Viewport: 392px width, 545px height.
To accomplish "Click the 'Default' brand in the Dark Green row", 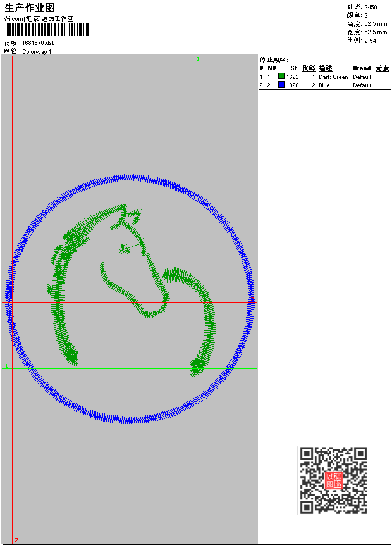I will (x=362, y=77).
